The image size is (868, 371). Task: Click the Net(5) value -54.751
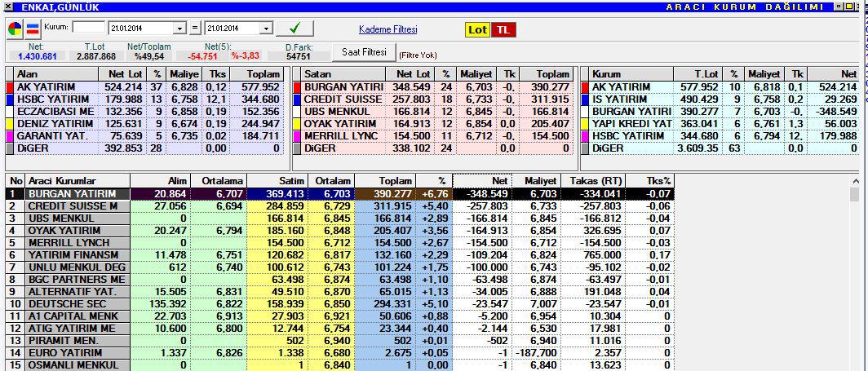coord(202,56)
